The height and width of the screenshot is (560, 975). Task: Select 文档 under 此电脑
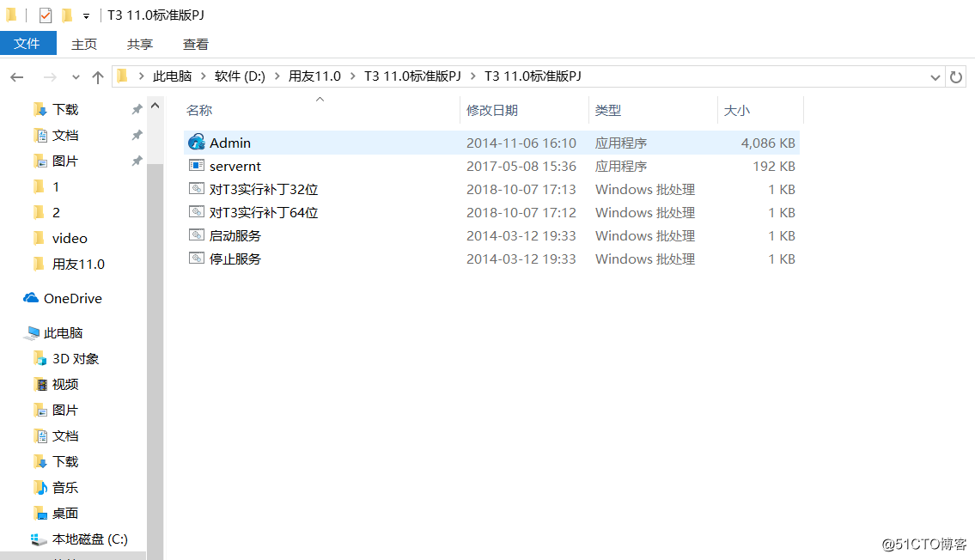coord(64,436)
